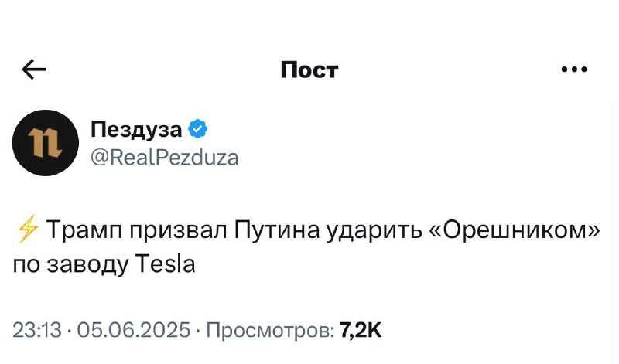Screen dimensions: 619x364
Task: Open profile via the Пездуза display name
Action: 136,129
